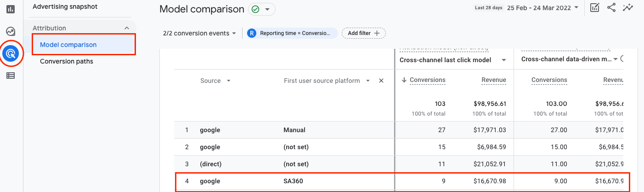The image size is (644, 192).
Task: Click the Advertising icon in left rail
Action: (11, 54)
